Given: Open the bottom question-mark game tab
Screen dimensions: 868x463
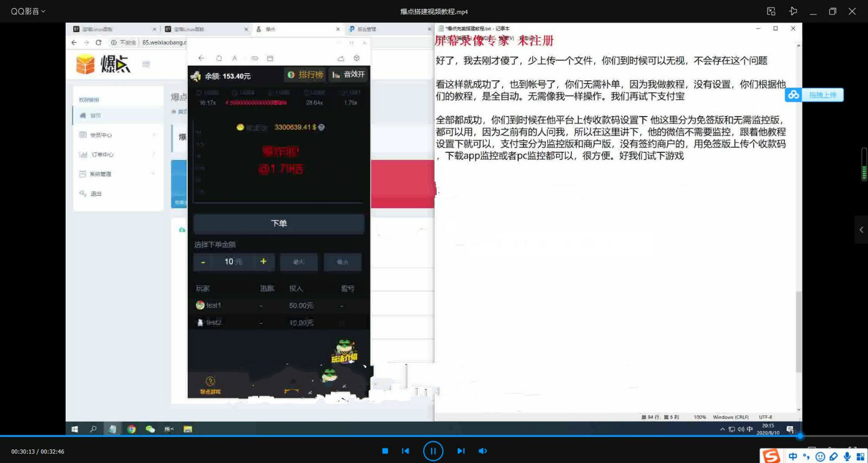Looking at the screenshot, I should [x=210, y=384].
